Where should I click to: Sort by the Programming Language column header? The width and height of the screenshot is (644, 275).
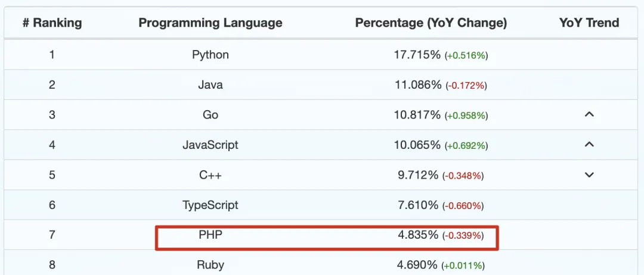210,23
